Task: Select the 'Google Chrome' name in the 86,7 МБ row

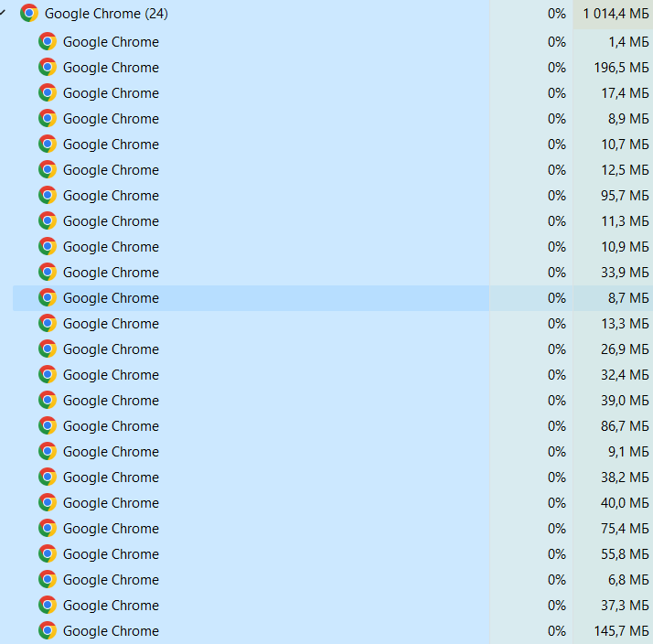Action: 111,426
